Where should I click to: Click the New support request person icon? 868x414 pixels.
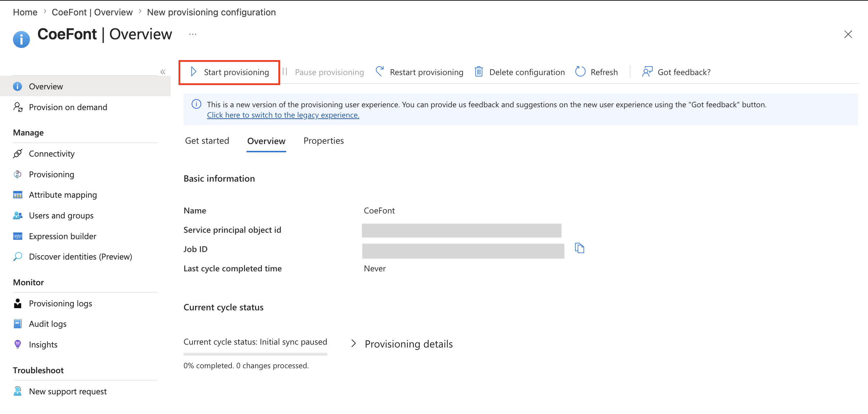tap(18, 391)
